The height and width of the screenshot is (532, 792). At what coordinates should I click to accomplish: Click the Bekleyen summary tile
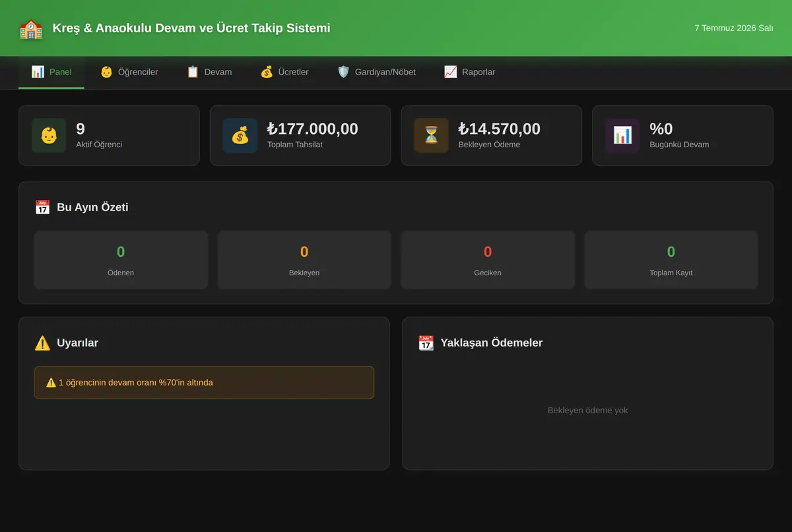click(x=304, y=260)
